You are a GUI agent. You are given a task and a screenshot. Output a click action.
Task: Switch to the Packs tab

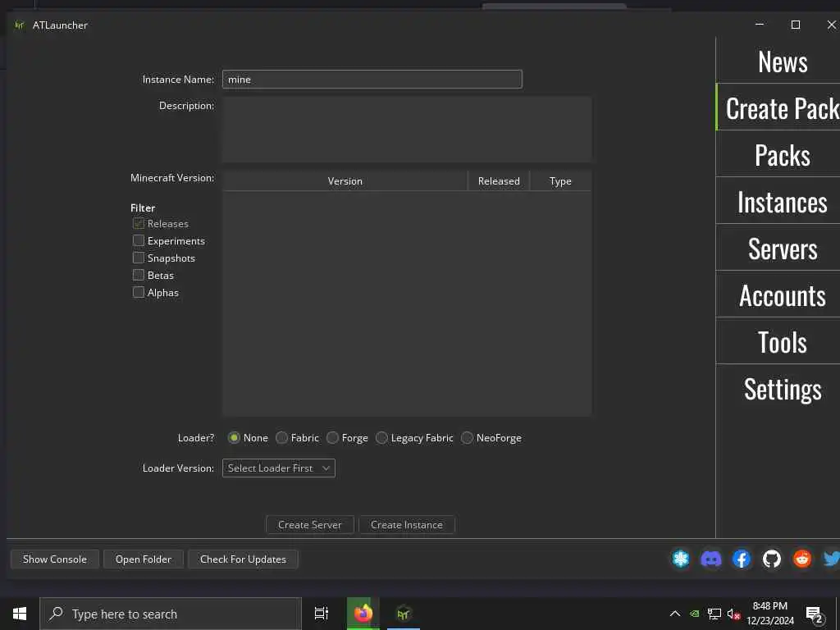click(x=778, y=154)
